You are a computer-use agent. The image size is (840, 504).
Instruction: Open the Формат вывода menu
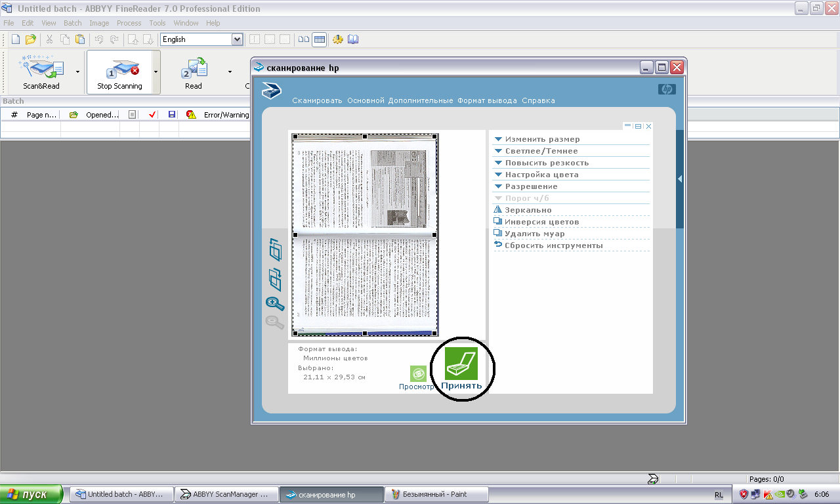point(488,100)
